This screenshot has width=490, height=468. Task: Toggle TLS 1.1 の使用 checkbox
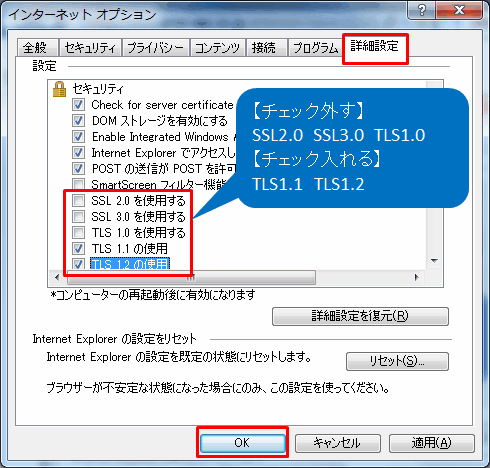[78, 249]
